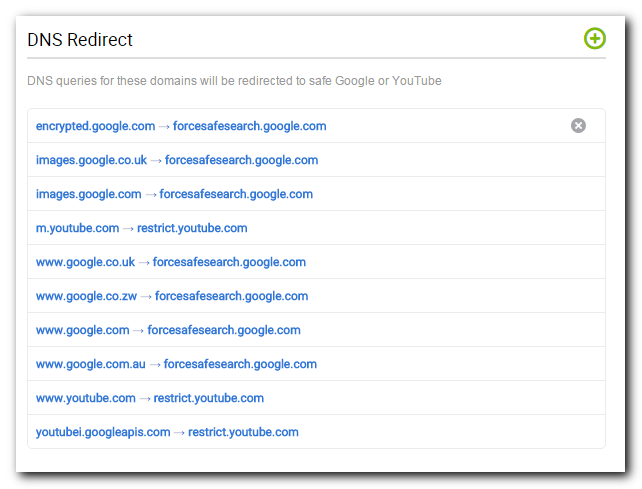Select the youtubei.googleapis.com domain link
This screenshot has width=642, height=489.
[103, 432]
